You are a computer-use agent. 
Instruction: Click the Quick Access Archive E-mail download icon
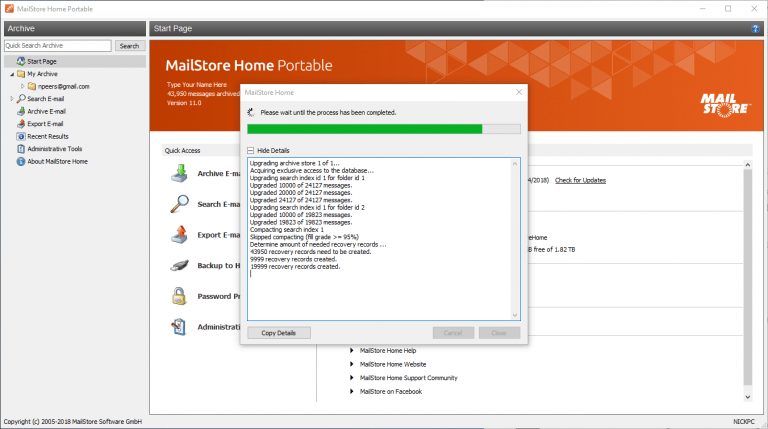point(179,173)
